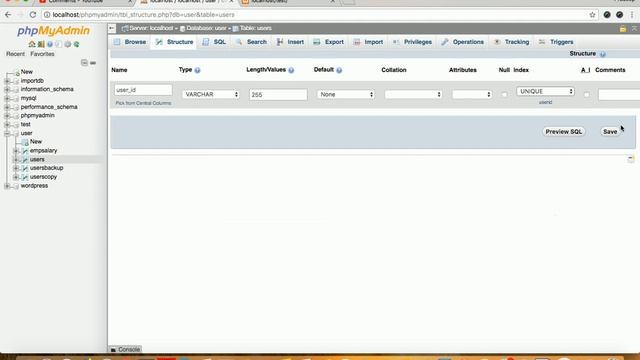The image size is (640, 360).
Task: Open the Triggers tab
Action: [x=556, y=42]
